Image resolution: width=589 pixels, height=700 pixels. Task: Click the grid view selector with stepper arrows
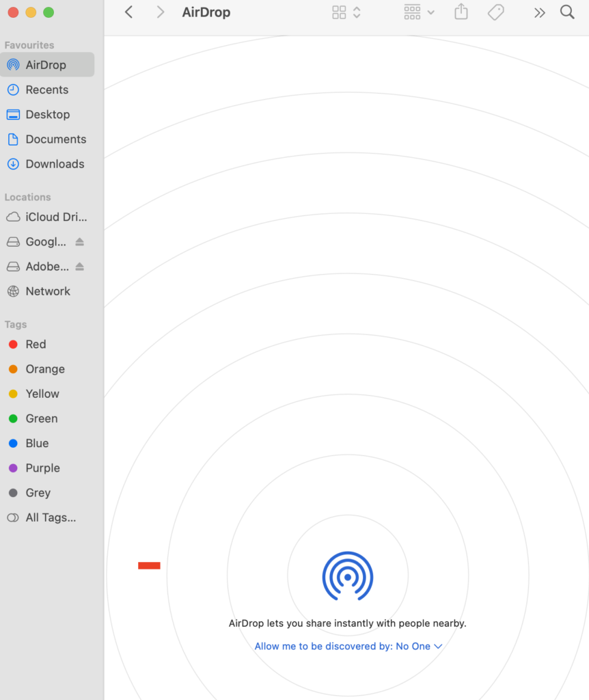[x=346, y=12]
